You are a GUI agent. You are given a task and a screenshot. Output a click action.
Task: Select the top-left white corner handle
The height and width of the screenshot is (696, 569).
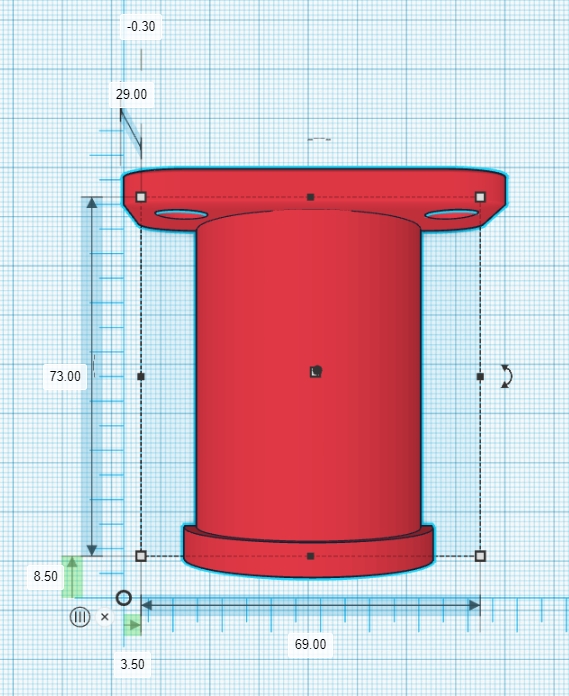click(x=141, y=197)
